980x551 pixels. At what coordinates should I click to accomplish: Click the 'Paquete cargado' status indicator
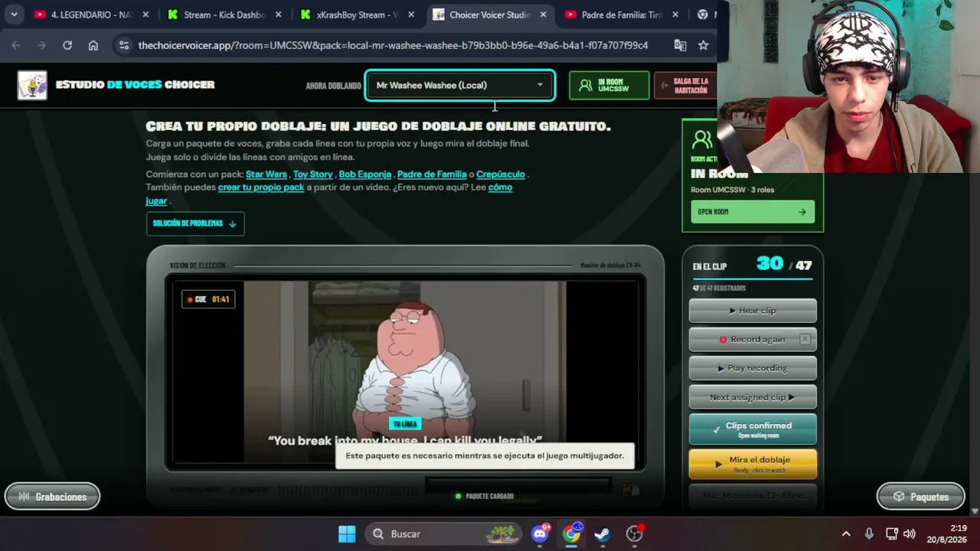coord(485,496)
